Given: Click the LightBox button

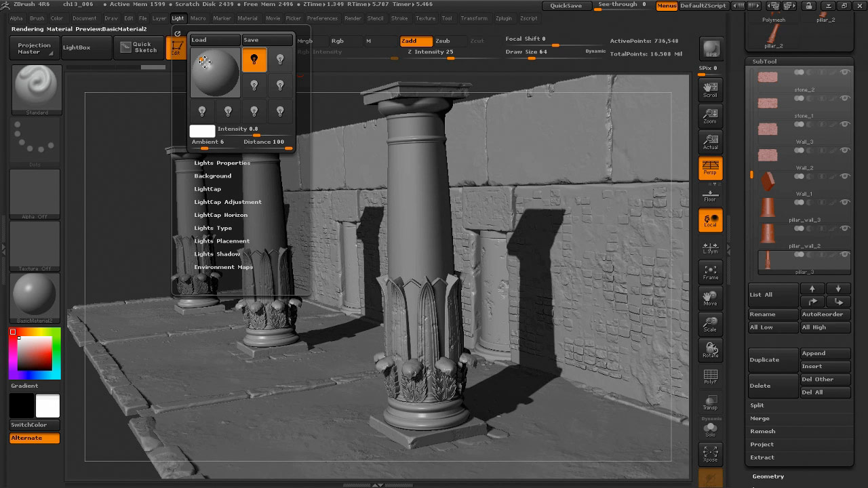Looking at the screenshot, I should point(77,47).
